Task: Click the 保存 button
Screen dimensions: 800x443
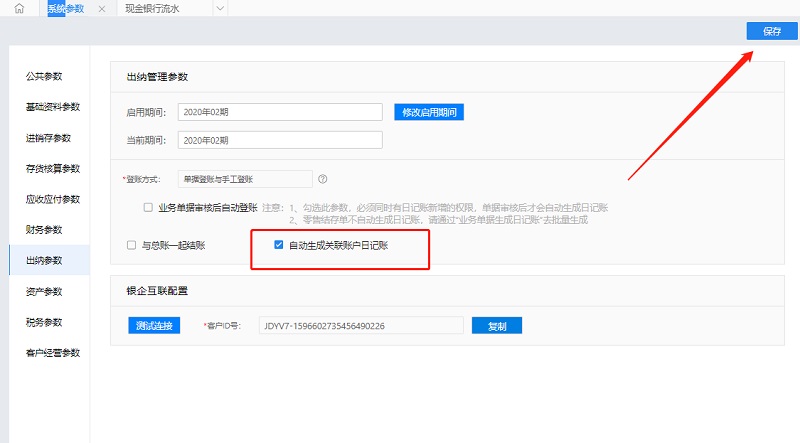Action: [x=772, y=31]
